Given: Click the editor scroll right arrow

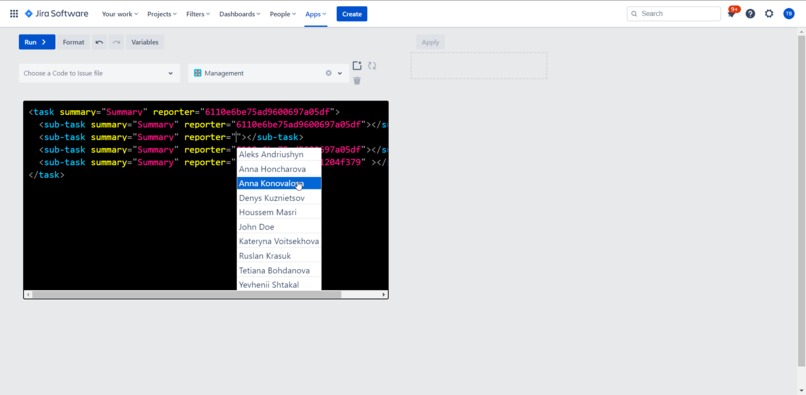Looking at the screenshot, I should [384, 295].
